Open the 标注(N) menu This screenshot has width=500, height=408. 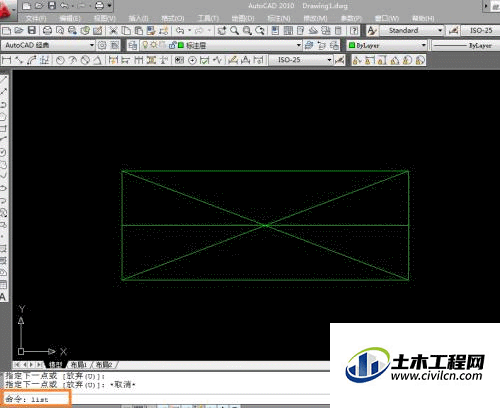coord(279,18)
